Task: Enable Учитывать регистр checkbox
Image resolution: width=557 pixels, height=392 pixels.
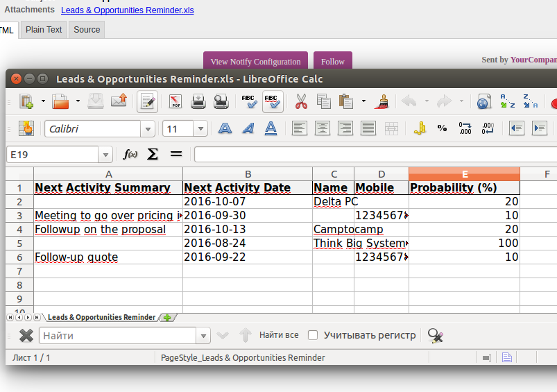Action: (x=313, y=335)
